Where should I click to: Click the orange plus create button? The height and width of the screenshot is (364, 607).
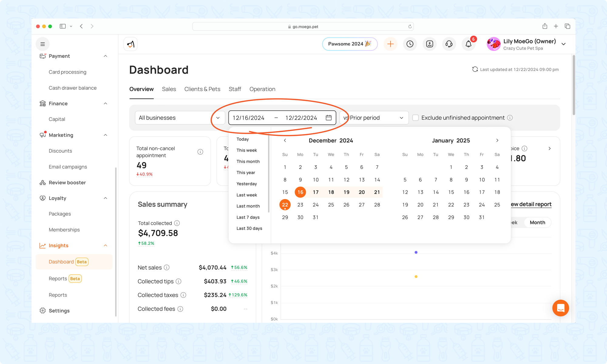coord(390,44)
